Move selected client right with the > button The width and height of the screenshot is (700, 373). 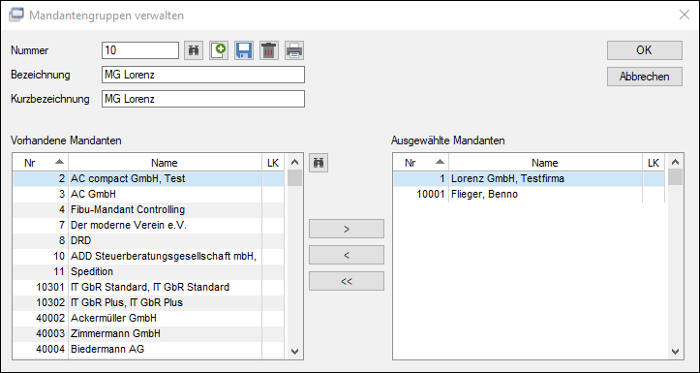tap(346, 229)
